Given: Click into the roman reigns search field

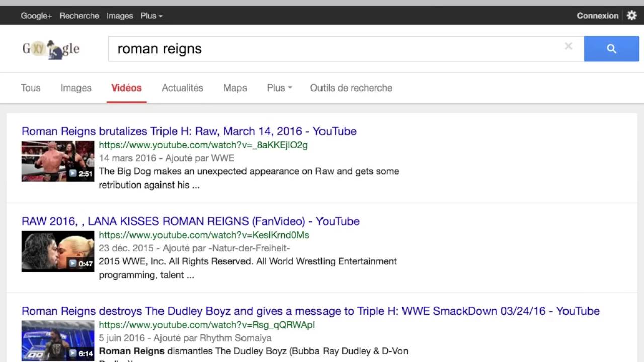Looking at the screenshot, I should pos(346,49).
